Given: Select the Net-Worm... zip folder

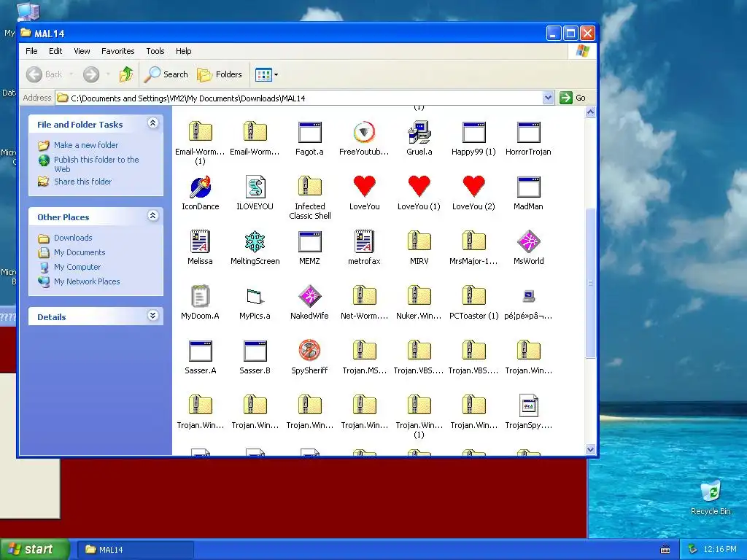Looking at the screenshot, I should click(x=364, y=296).
